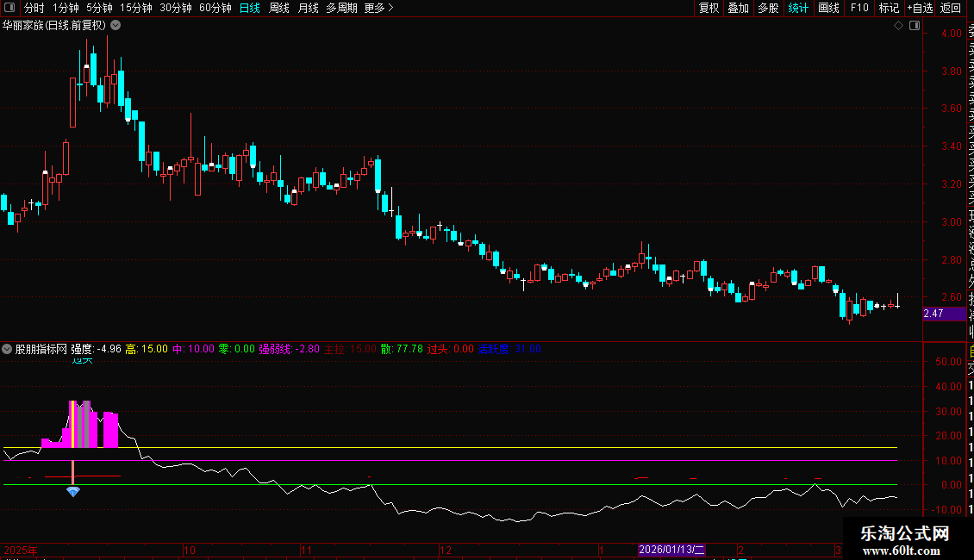Activate 画线 drawing tools
The width and height of the screenshot is (974, 560).
click(828, 8)
